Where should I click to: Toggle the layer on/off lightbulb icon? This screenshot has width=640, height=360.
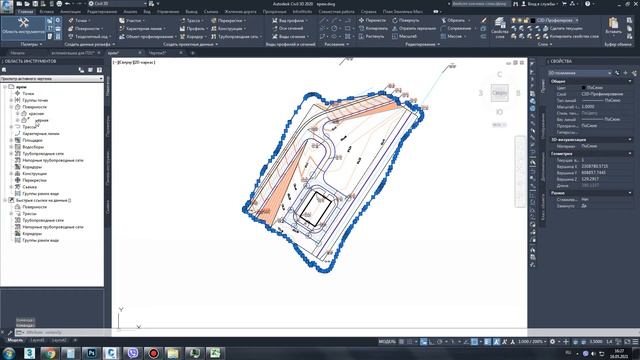point(514,20)
